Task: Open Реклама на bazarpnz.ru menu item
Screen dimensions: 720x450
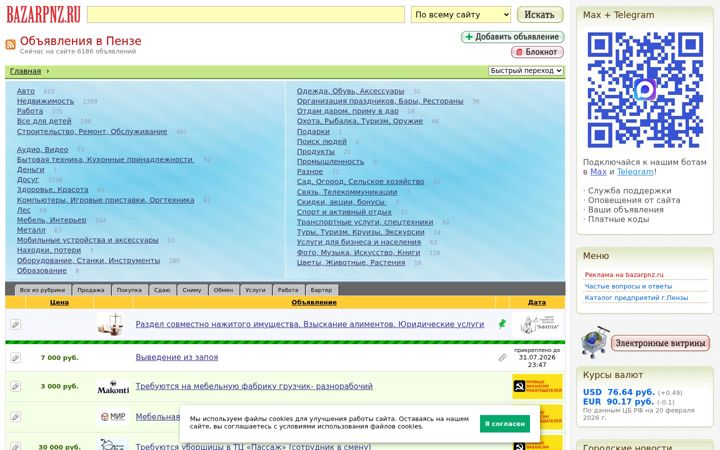Action: pyautogui.click(x=624, y=275)
